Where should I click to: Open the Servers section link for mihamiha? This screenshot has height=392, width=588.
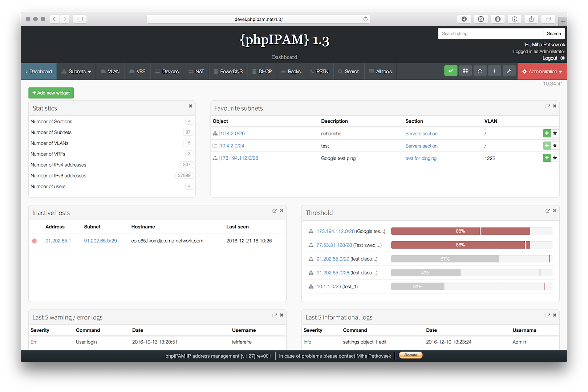[x=421, y=133]
